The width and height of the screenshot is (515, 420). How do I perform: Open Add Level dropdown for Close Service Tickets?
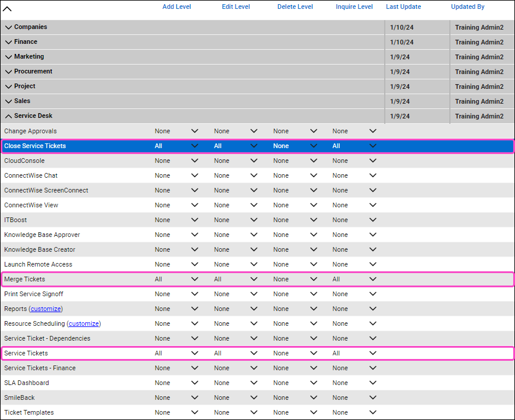194,146
